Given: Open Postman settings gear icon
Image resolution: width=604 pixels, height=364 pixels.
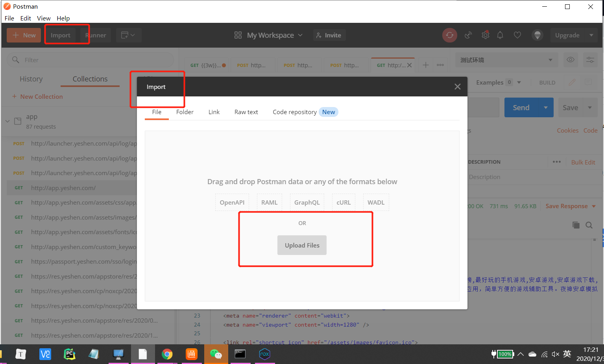Looking at the screenshot, I should [x=486, y=35].
